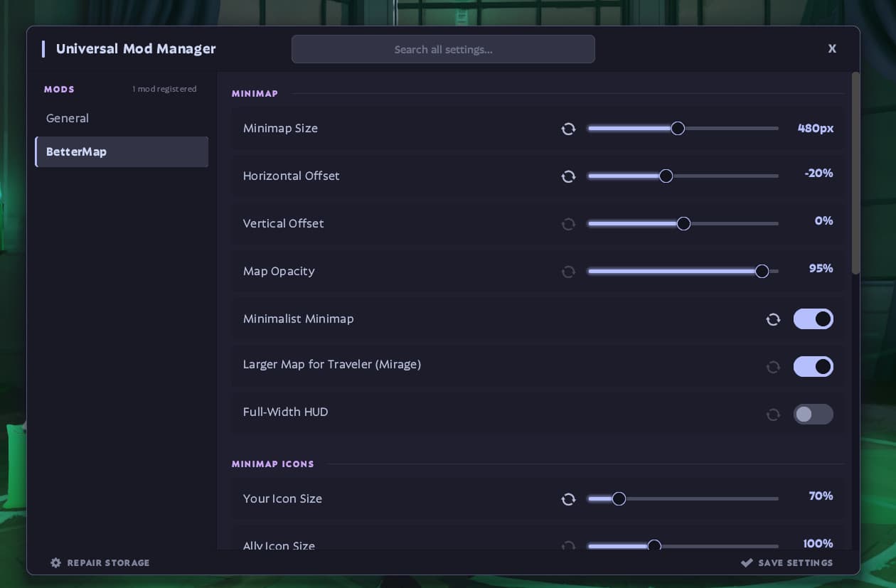Viewport: 896px width, 588px height.
Task: Click the Your Icon Size slider handle
Action: (x=619, y=499)
